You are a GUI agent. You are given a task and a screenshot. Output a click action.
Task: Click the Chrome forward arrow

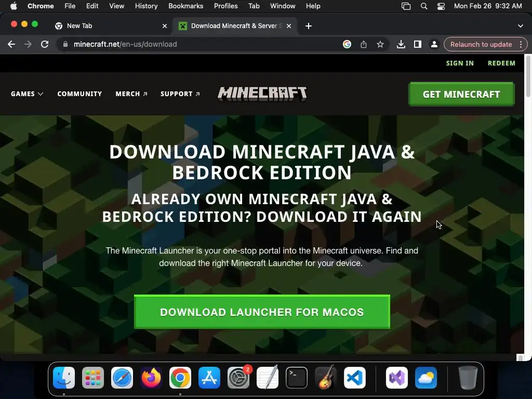click(x=28, y=44)
